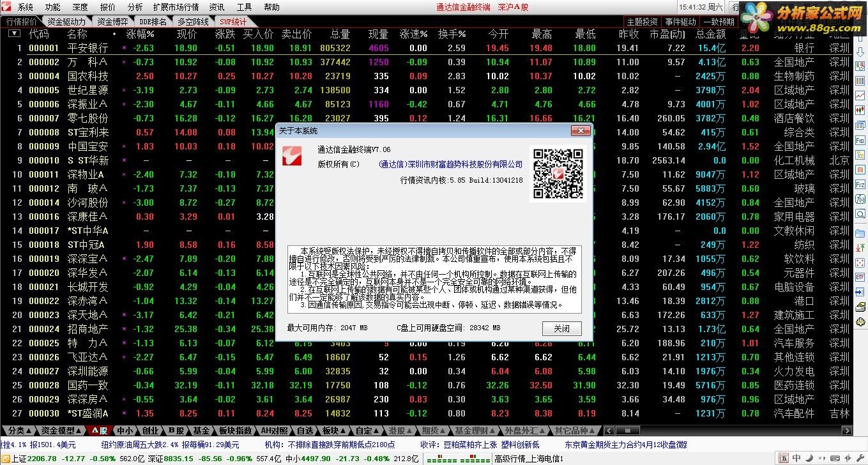This screenshot has height=465, width=868.
Task: Open the checklist report icon in the right sidebar
Action: pyautogui.click(x=860, y=66)
